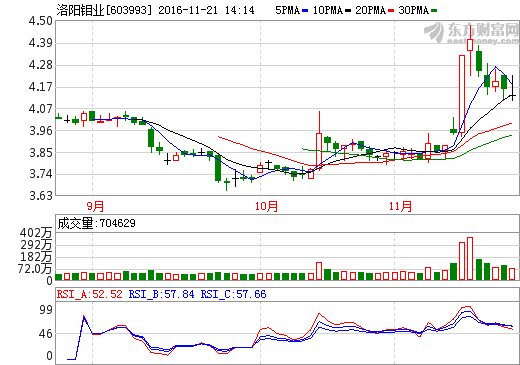Click the 4.28 price axis label

click(41, 65)
